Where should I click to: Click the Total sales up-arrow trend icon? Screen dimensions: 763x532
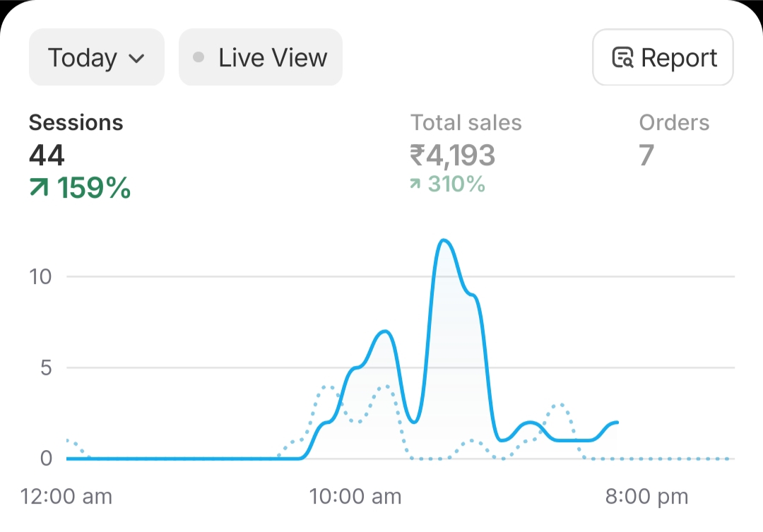click(x=416, y=184)
